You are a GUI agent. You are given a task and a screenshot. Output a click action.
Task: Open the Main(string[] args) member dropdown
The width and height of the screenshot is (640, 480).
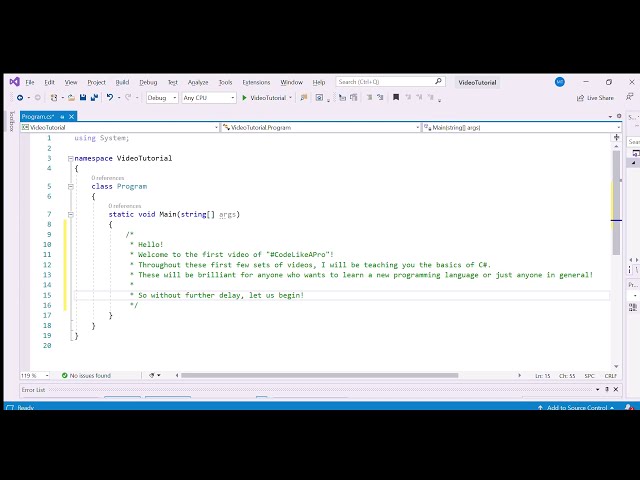click(522, 127)
